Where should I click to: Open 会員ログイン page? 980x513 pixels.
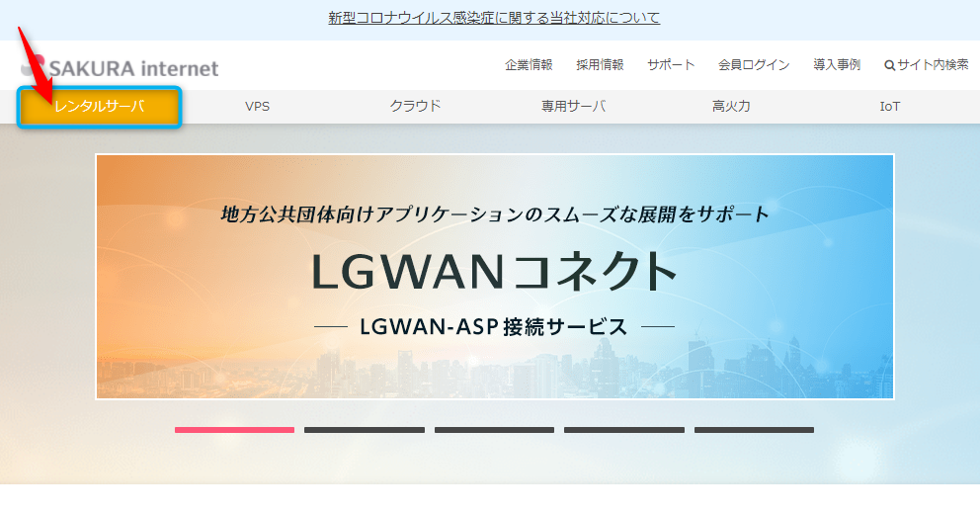tap(754, 64)
